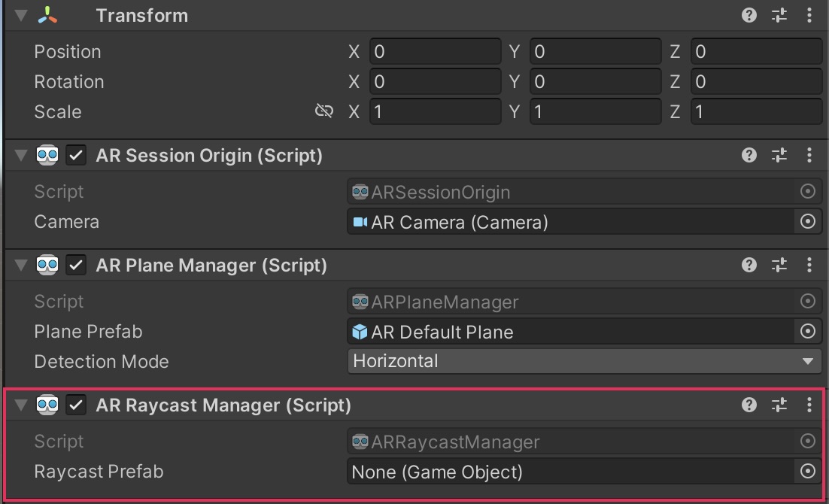Viewport: 829px width, 504px height.
Task: Collapse the AR Plane Manager foldout
Action: click(20, 265)
